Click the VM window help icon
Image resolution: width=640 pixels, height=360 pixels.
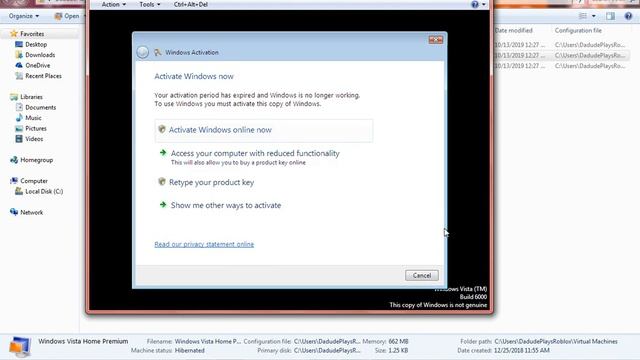[x=475, y=4]
